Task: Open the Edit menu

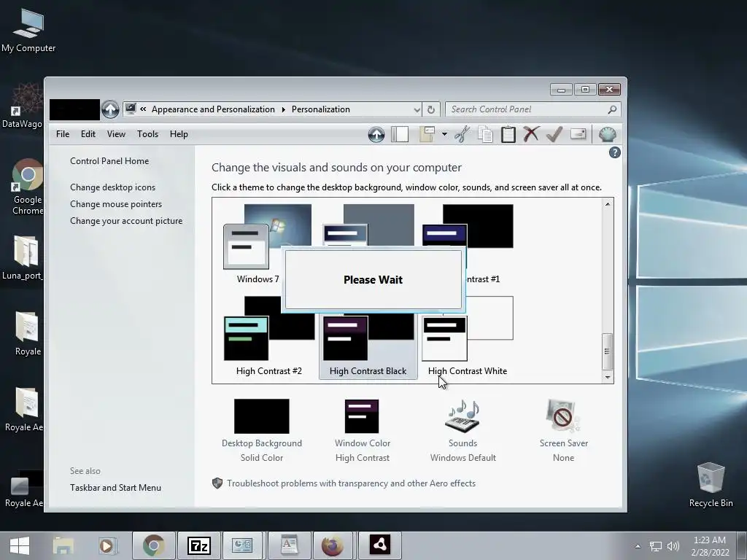Action: pyautogui.click(x=88, y=134)
